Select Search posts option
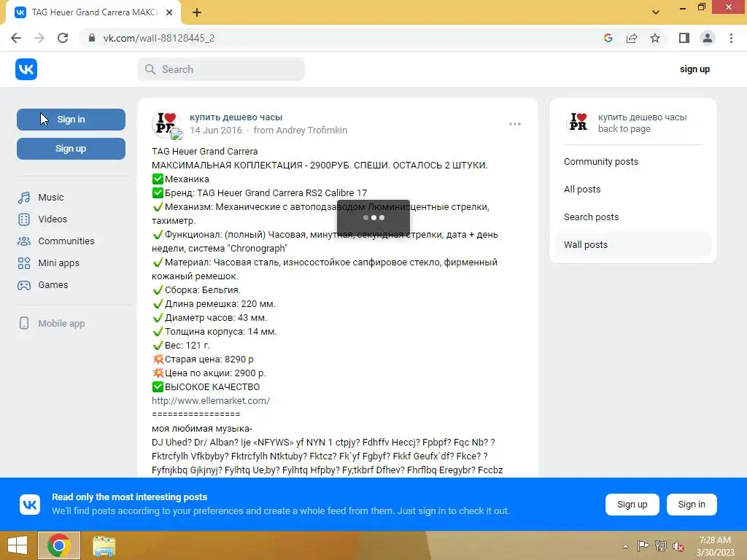Viewport: 747px width, 560px height. (591, 217)
